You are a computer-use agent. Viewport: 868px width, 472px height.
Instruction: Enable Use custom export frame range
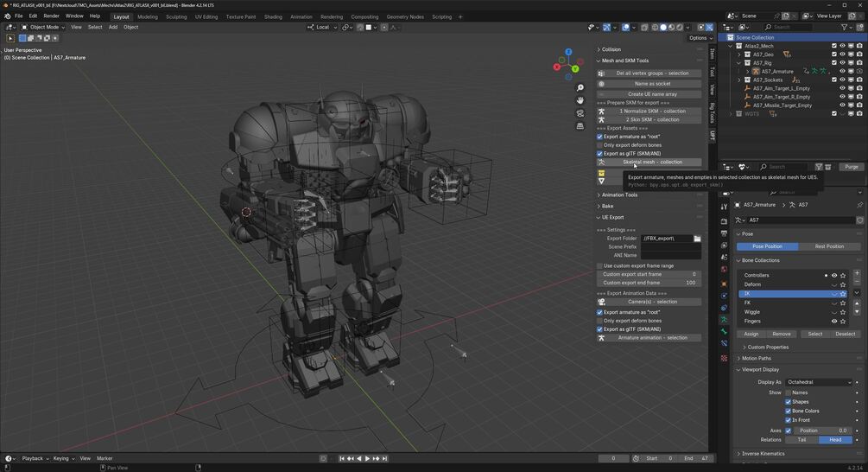600,265
